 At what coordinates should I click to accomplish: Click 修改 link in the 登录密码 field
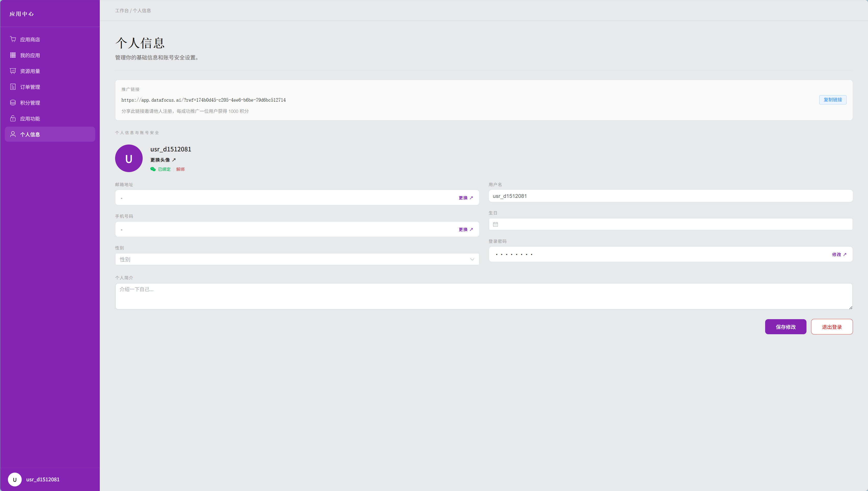tap(839, 255)
